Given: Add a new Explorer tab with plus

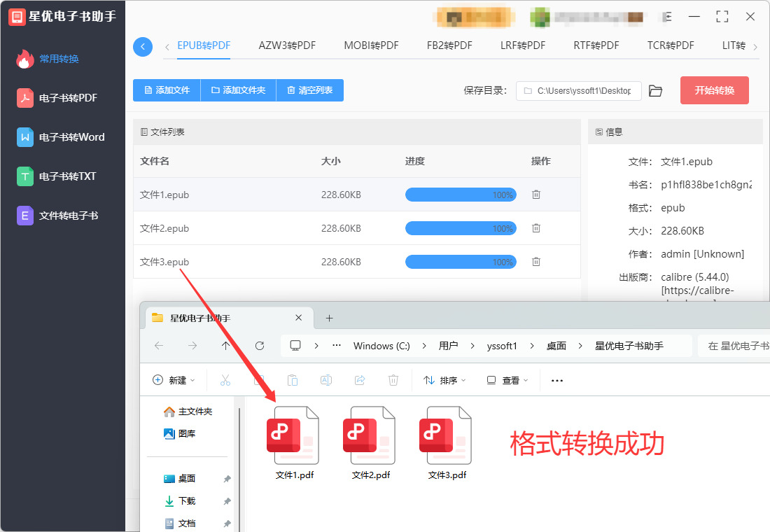Looking at the screenshot, I should click(330, 318).
